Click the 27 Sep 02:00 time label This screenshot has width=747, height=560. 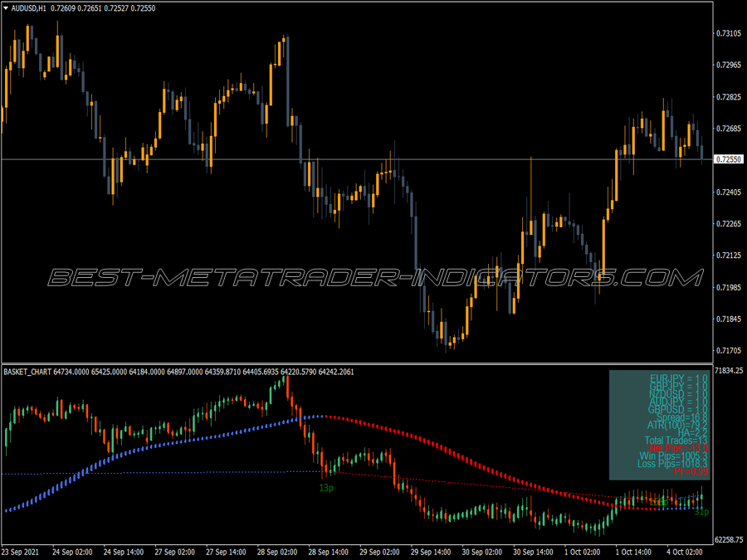pos(174,553)
